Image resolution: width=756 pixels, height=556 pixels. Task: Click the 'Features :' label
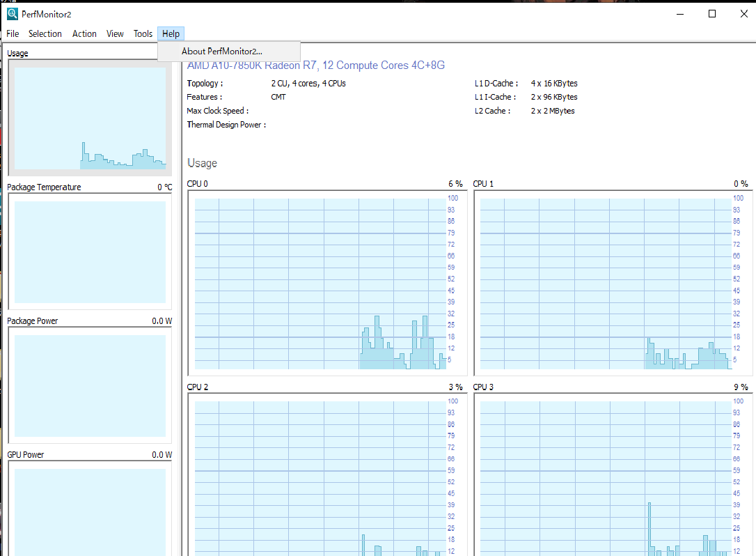(205, 97)
